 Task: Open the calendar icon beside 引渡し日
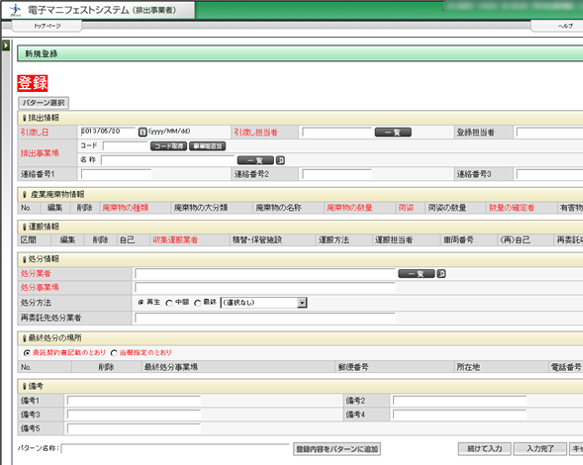(x=142, y=132)
